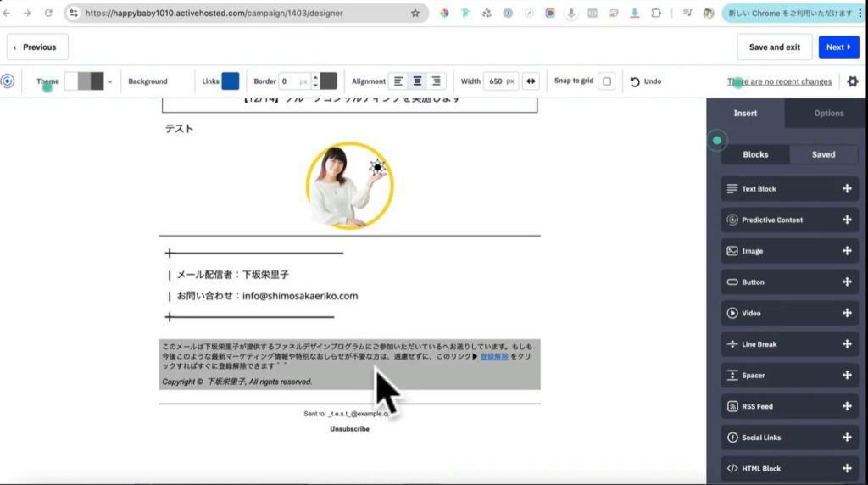Bookmark this page with the star icon
The image size is (868, 485).
pos(415,14)
